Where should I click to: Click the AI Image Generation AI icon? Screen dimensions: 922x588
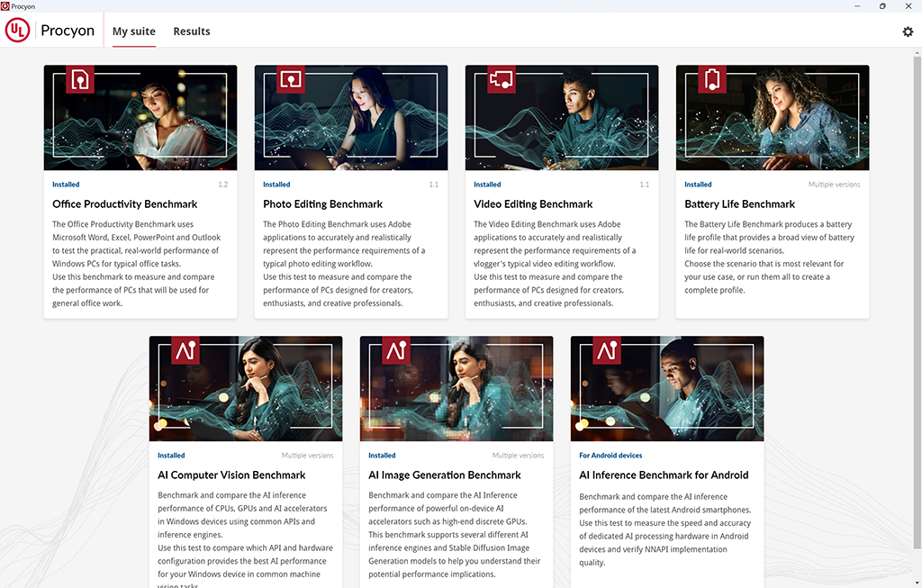pyautogui.click(x=396, y=350)
